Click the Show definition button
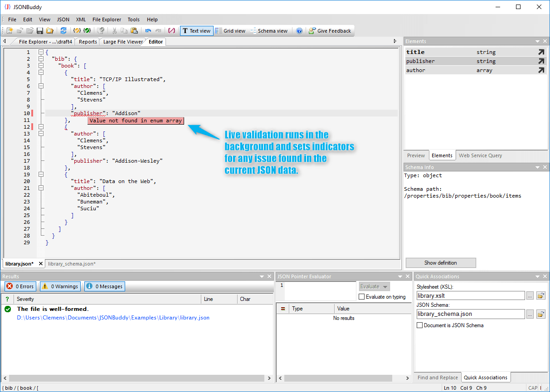Image resolution: width=550 pixels, height=392 pixels. tap(440, 263)
